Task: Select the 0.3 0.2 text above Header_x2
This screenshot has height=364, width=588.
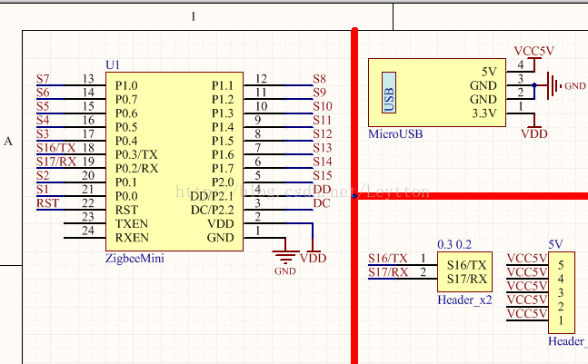Action: point(454,244)
